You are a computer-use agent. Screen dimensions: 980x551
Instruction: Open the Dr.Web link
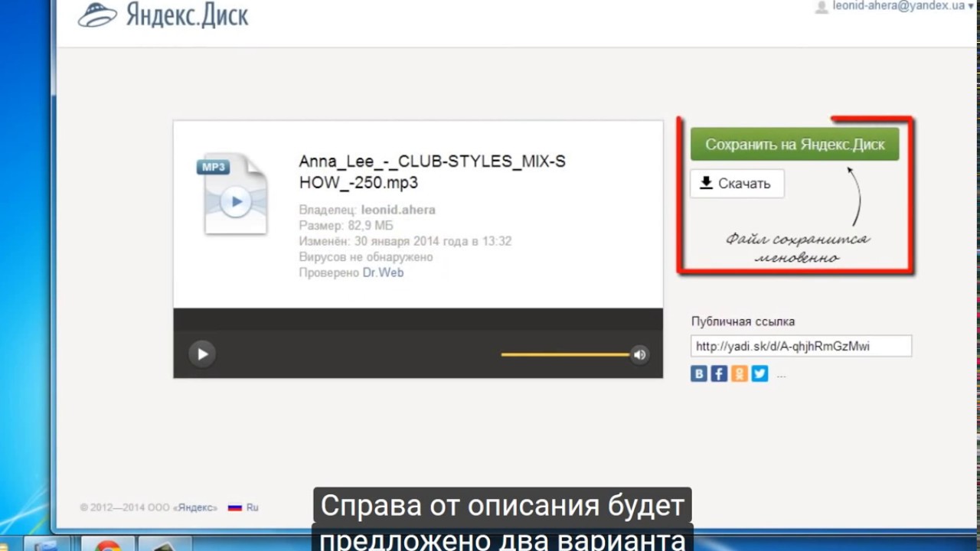click(x=383, y=272)
